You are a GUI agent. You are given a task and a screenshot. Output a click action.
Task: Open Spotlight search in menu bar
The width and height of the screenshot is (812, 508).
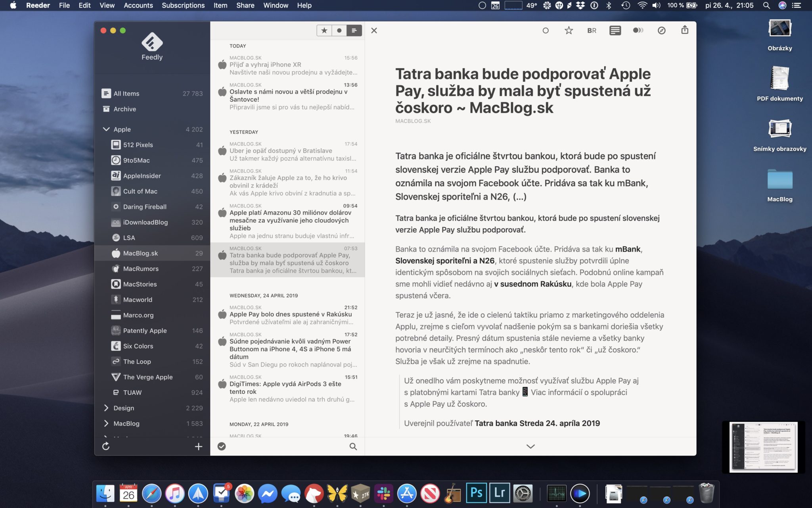(766, 5)
